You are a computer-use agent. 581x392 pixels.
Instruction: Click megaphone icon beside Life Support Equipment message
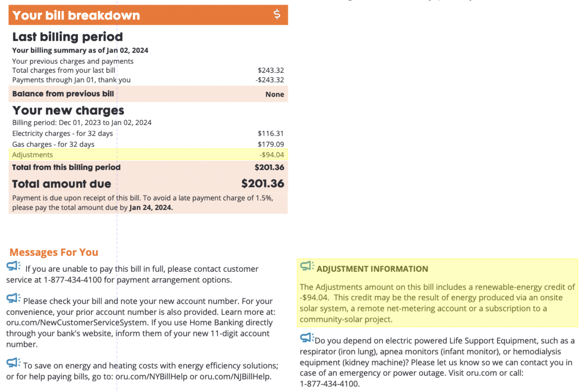point(307,338)
